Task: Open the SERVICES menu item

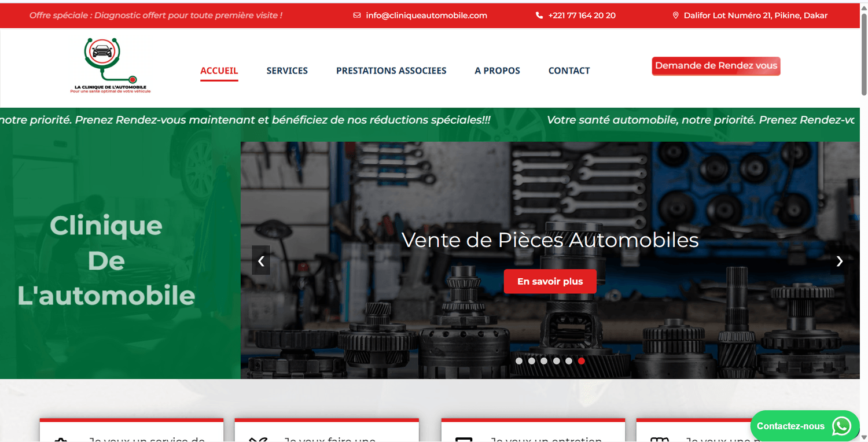Action: (x=287, y=71)
